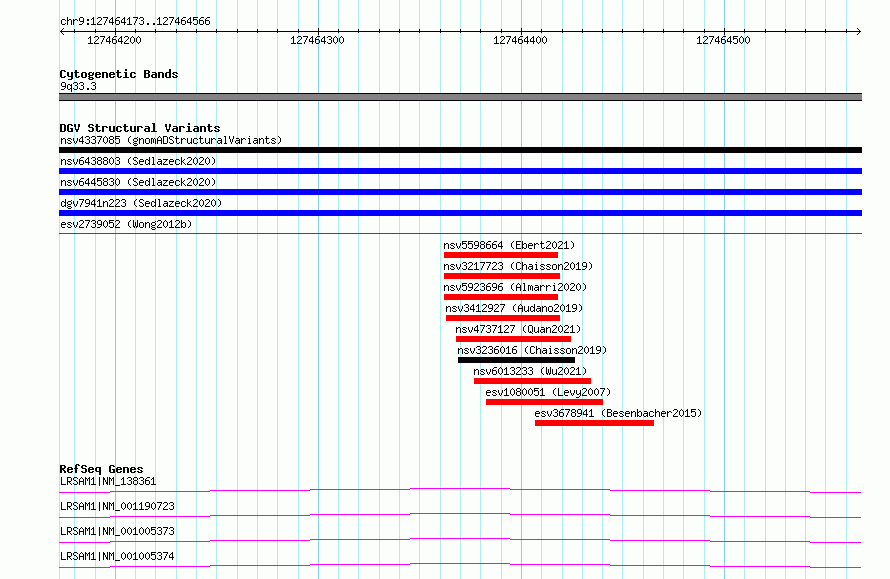Select the LRSAM1|NM_001190723 gene track line
The width and height of the screenshot is (890, 579).
coord(460,515)
